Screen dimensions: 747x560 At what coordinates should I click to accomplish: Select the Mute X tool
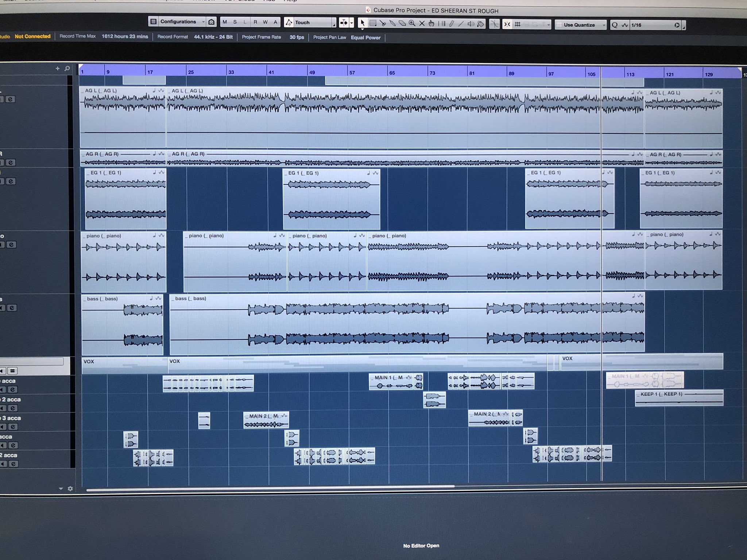[422, 23]
